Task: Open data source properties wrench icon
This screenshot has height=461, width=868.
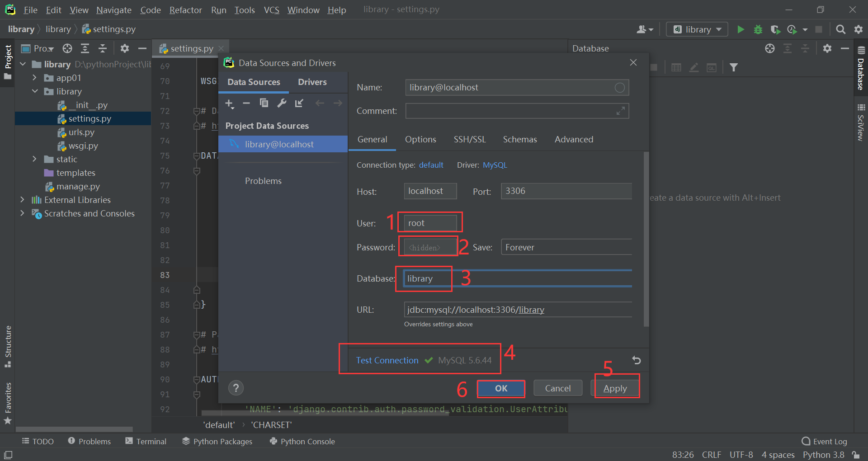Action: click(282, 103)
